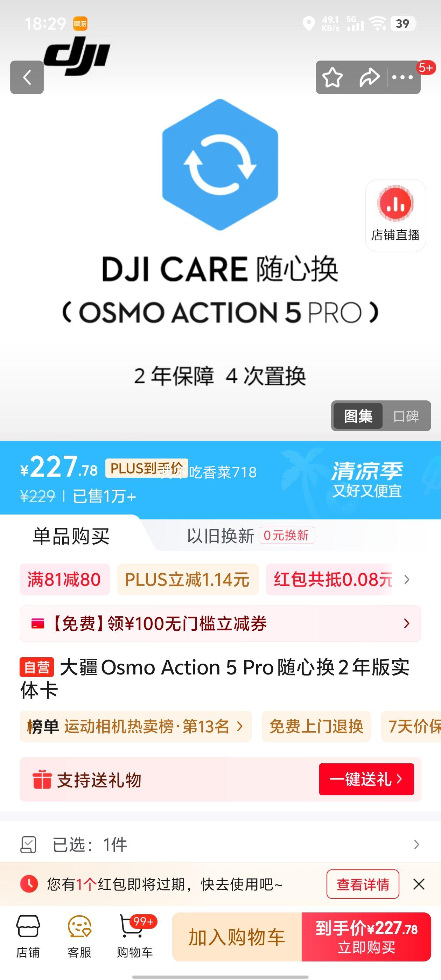
Task: Open the three-dots more menu
Action: pyautogui.click(x=402, y=77)
